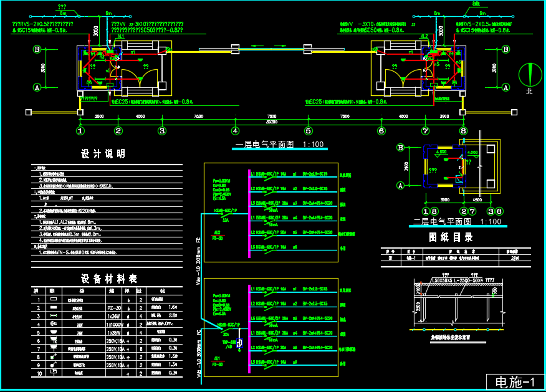The image size is (546, 392).
Task: Click the 一层电气平面图 1:100 title
Action: pyautogui.click(x=279, y=145)
